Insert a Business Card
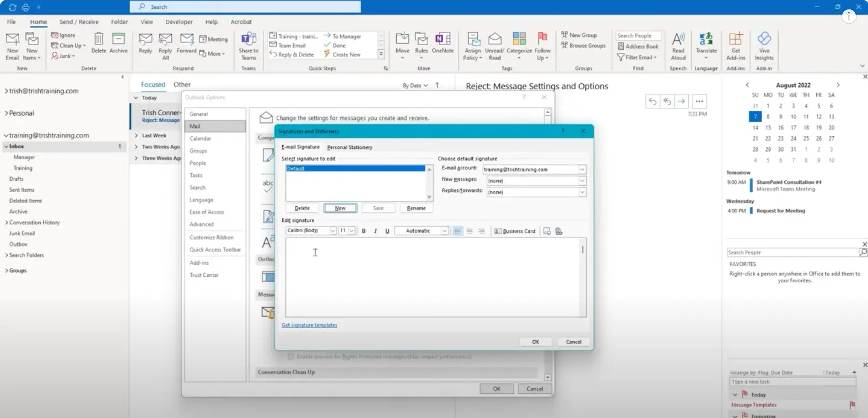The image size is (868, 418). pos(515,231)
